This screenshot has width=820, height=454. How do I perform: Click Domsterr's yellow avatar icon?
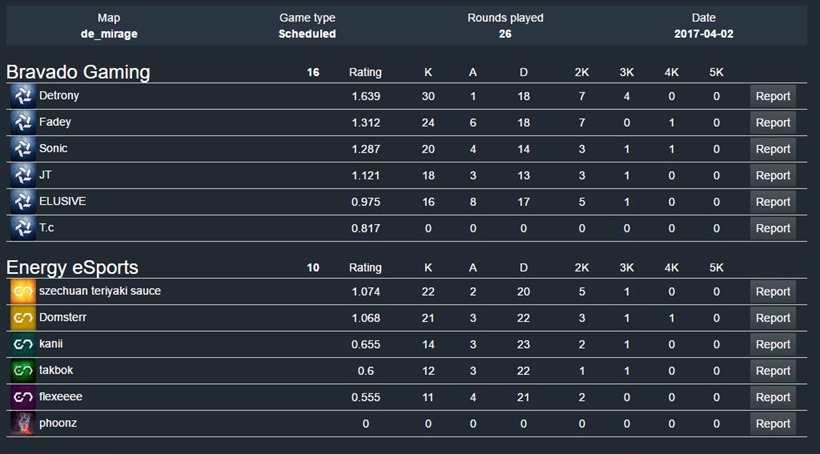pos(23,318)
